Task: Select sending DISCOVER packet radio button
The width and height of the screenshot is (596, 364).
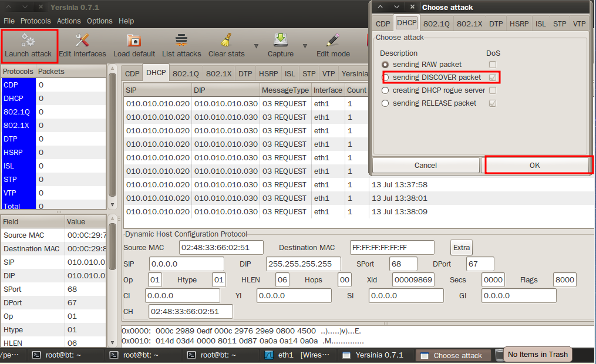Action: coord(385,77)
